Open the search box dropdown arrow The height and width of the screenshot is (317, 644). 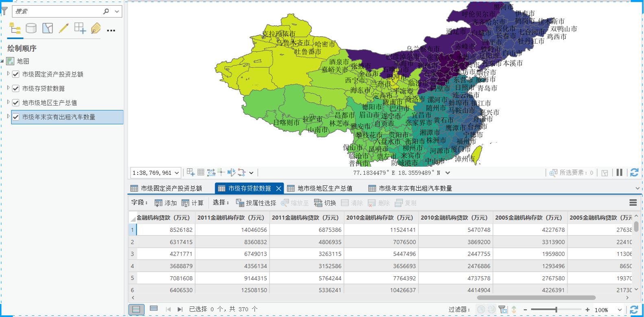pyautogui.click(x=117, y=11)
